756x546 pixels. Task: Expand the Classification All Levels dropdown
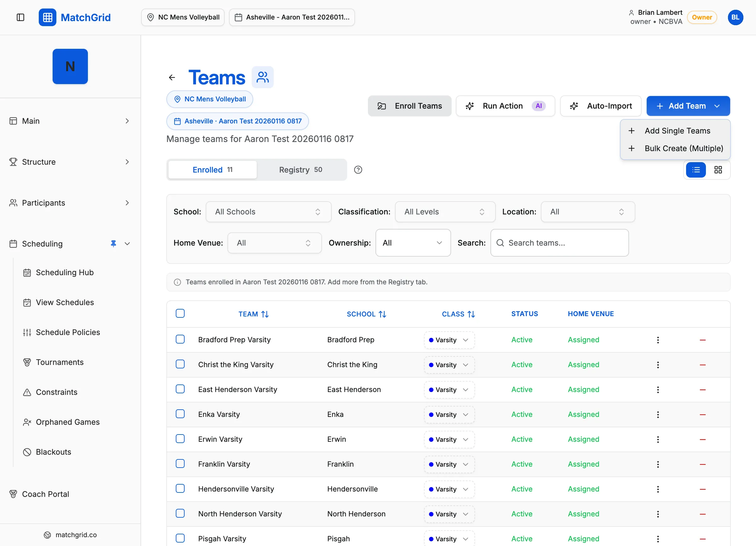(x=445, y=212)
